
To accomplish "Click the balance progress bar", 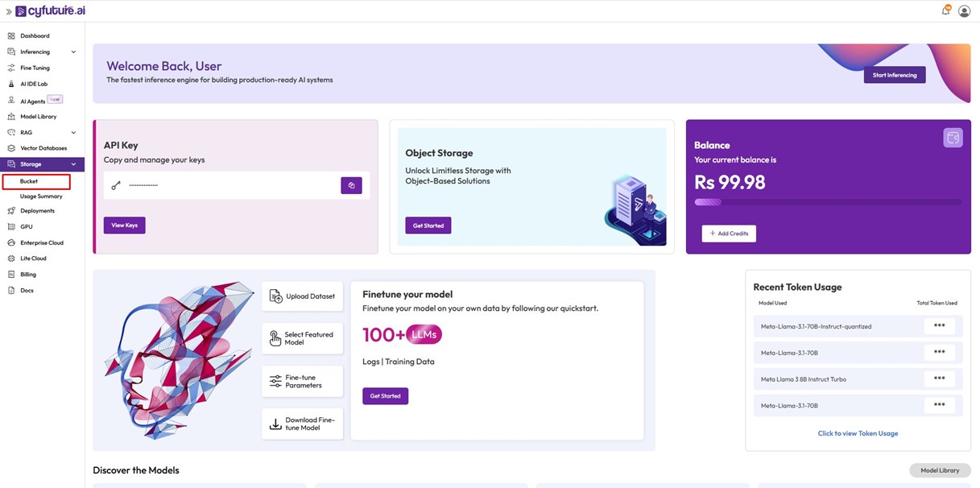I will pyautogui.click(x=827, y=202).
